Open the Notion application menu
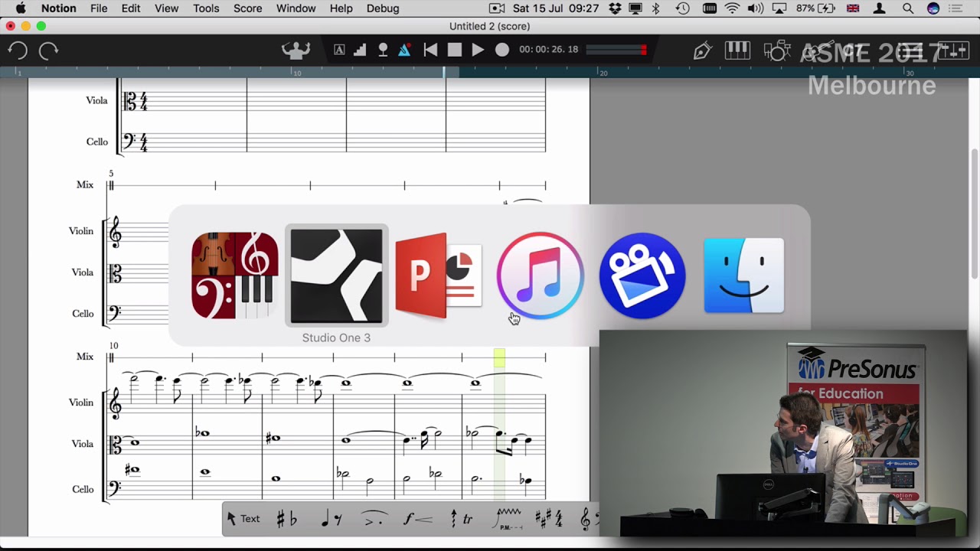980x551 pixels. (58, 8)
